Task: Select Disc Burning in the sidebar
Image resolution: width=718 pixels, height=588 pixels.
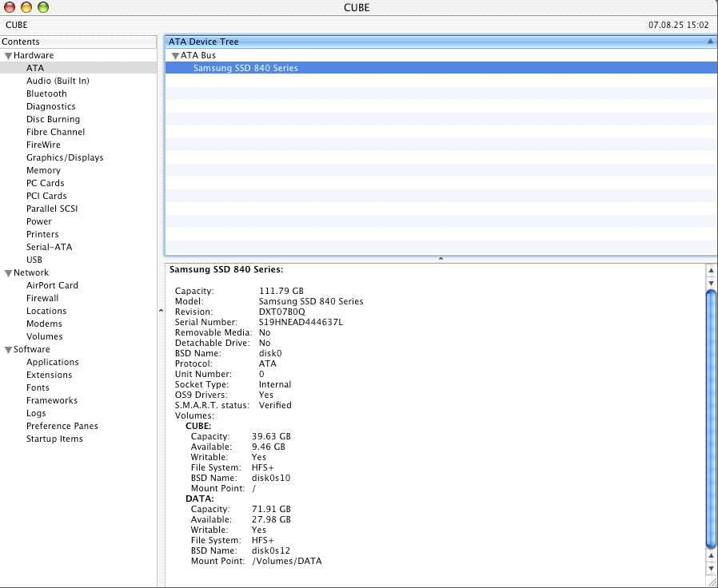Action: click(53, 119)
